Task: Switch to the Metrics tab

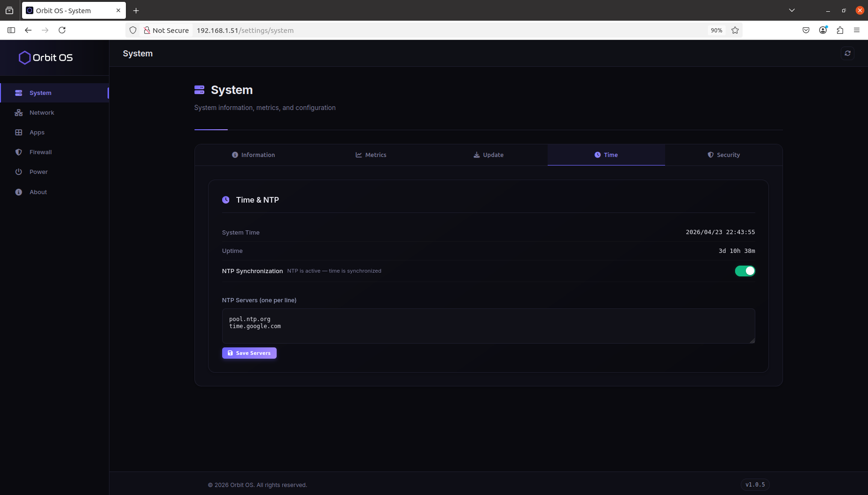Action: 371,155
